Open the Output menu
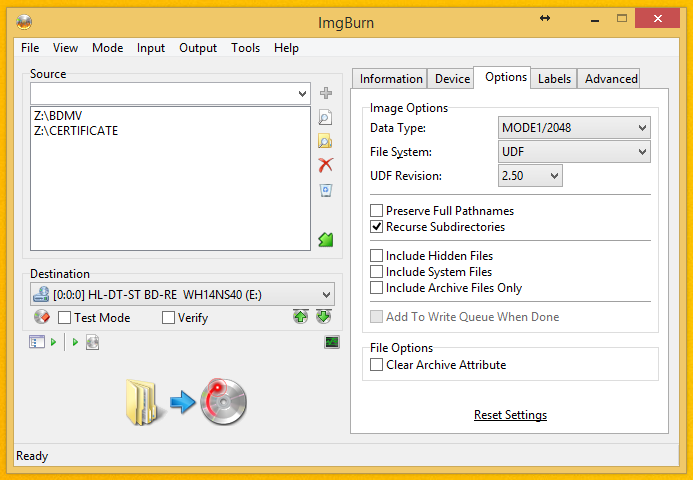 point(198,48)
